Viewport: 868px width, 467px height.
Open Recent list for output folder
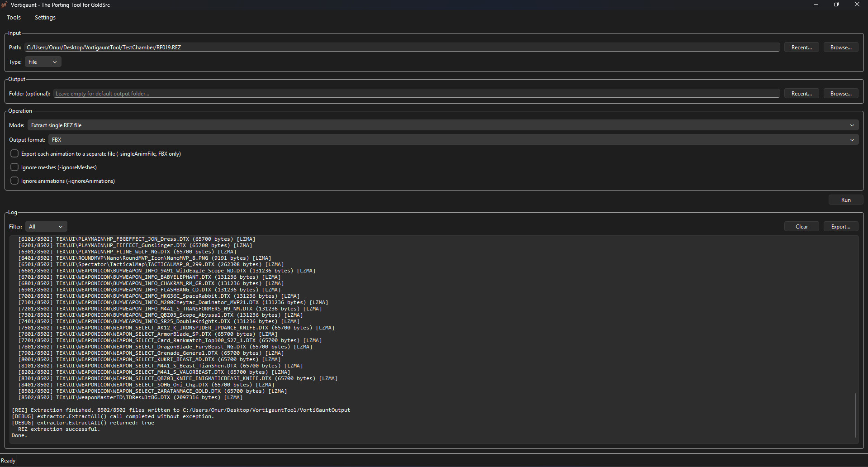(x=801, y=94)
